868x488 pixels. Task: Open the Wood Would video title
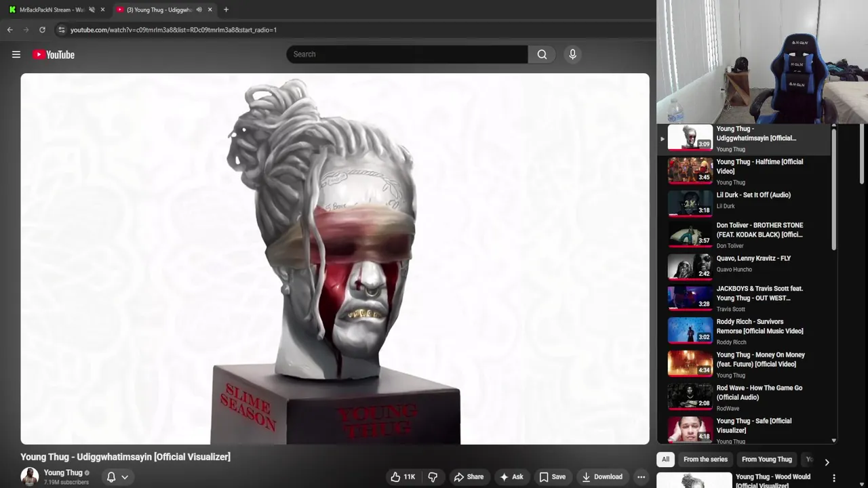(773, 481)
